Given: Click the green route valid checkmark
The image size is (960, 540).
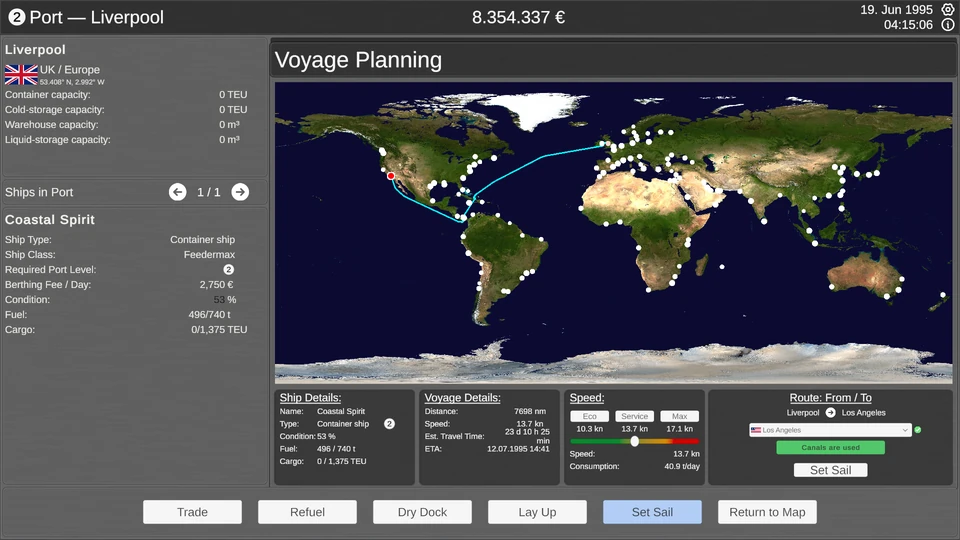Looking at the screenshot, I should point(918,430).
